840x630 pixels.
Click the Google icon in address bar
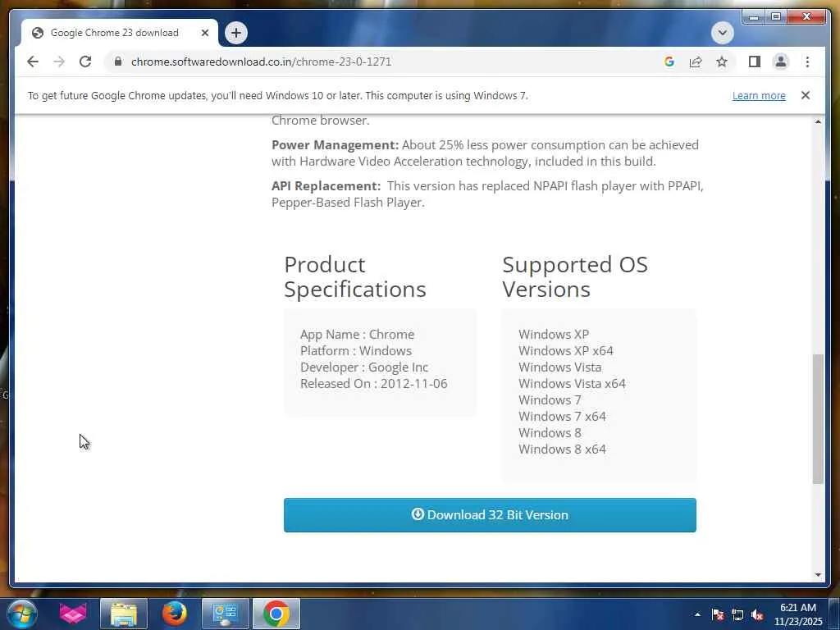669,62
